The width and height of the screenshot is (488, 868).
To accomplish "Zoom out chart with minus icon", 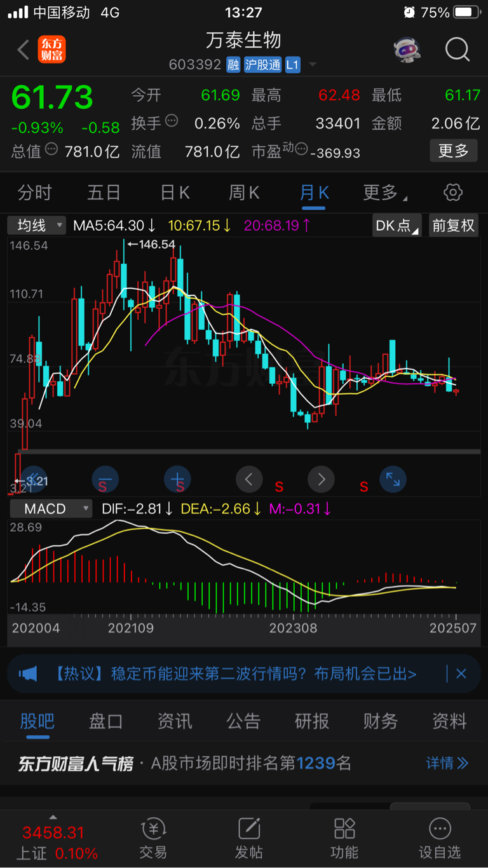I will pos(105,480).
